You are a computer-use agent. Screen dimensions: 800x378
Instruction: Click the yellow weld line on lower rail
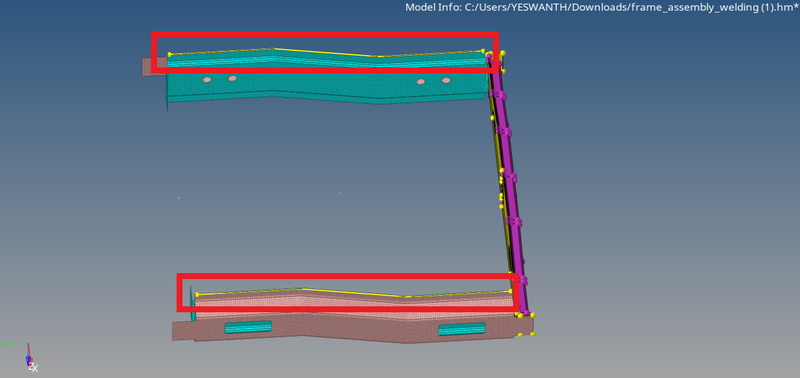point(354,293)
